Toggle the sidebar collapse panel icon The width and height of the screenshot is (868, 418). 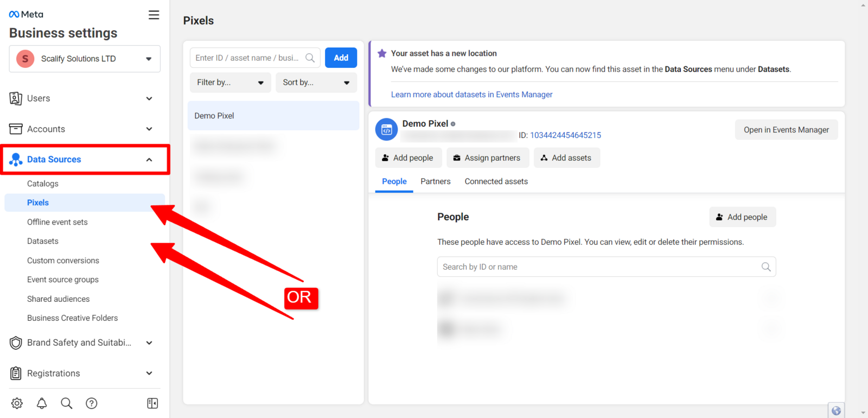tap(152, 403)
